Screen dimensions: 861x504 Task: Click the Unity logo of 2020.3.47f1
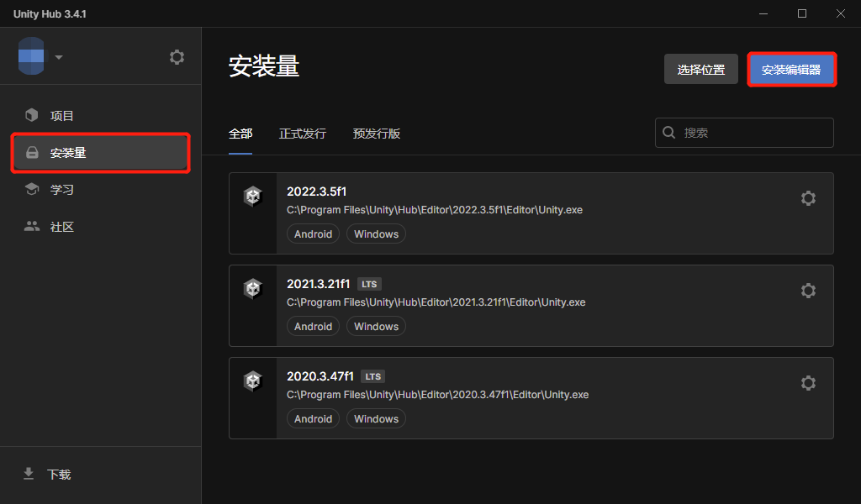click(252, 381)
